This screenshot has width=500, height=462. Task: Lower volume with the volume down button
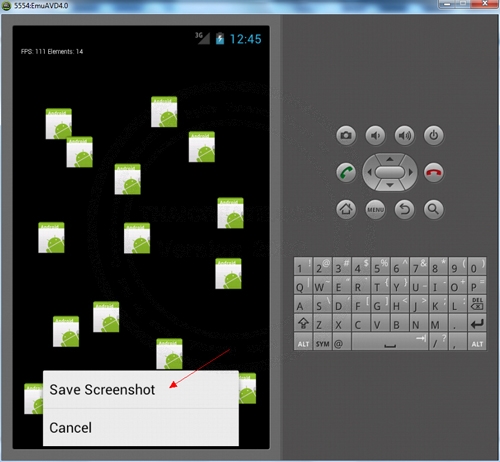tap(375, 135)
